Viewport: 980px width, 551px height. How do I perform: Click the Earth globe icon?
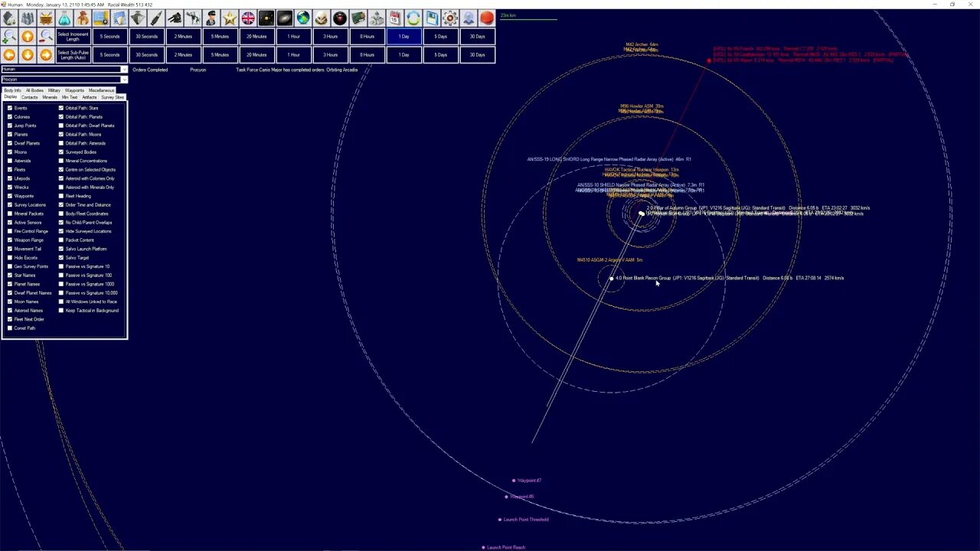pos(303,18)
